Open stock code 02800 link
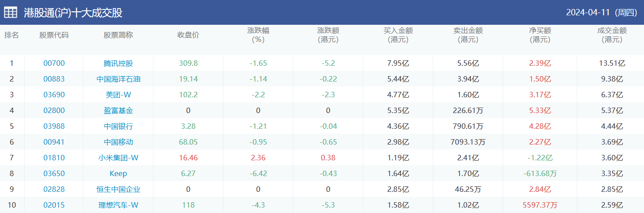The width and height of the screenshot is (644, 213). click(54, 111)
